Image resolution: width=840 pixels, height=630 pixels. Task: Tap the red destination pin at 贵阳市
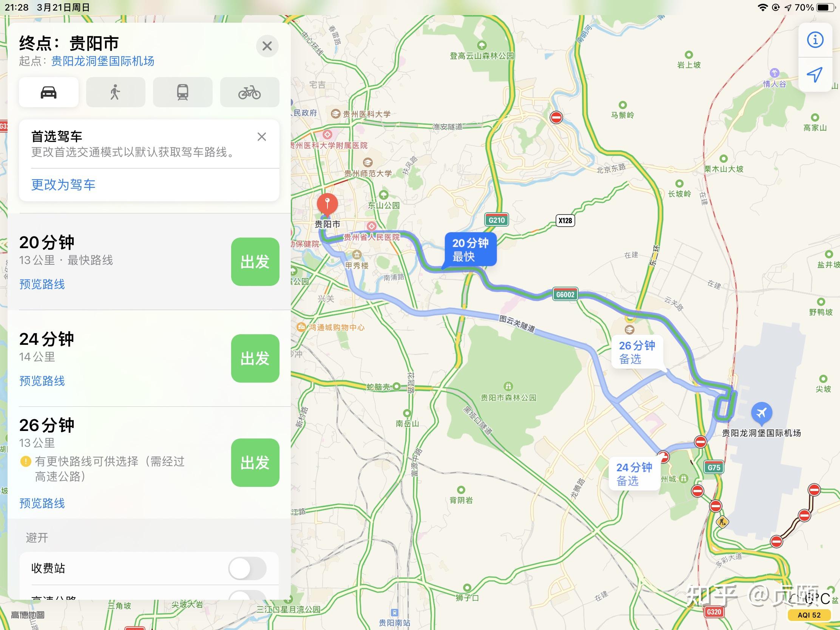point(327,204)
